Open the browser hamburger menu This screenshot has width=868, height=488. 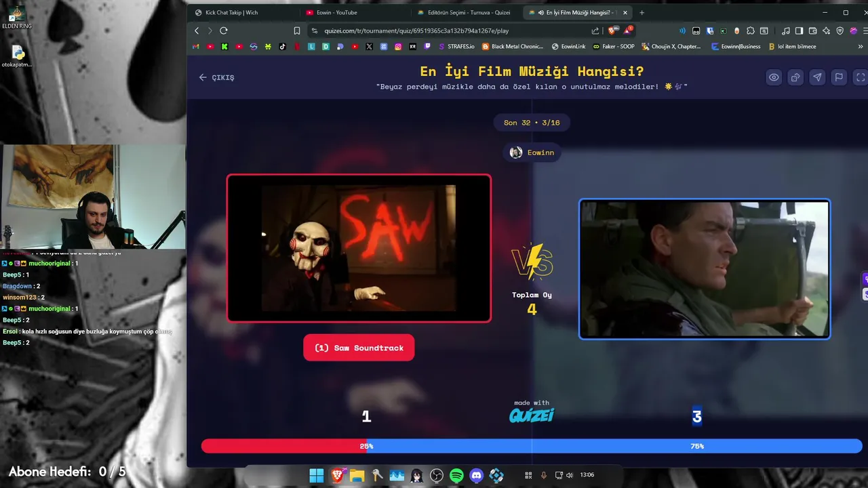pos(865,30)
